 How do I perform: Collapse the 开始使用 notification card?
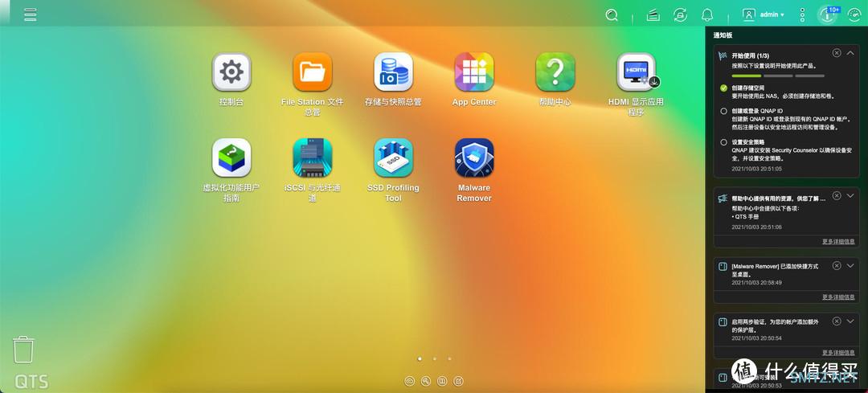(851, 52)
